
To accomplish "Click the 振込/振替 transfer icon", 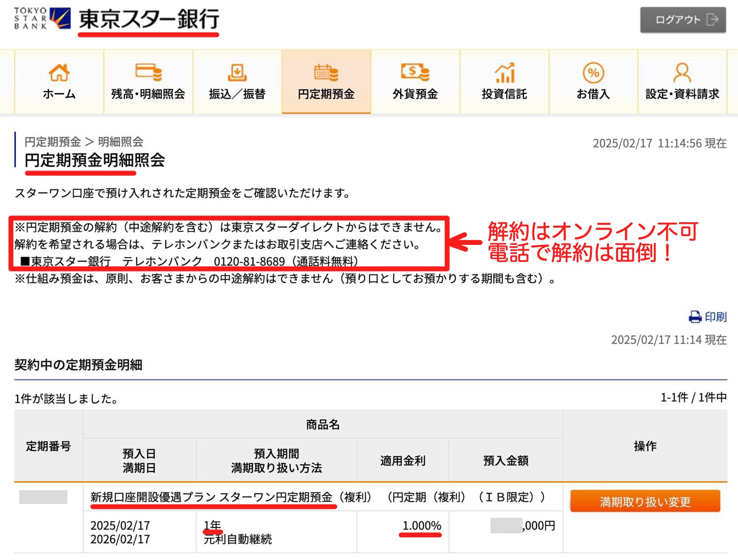I will coord(237,73).
